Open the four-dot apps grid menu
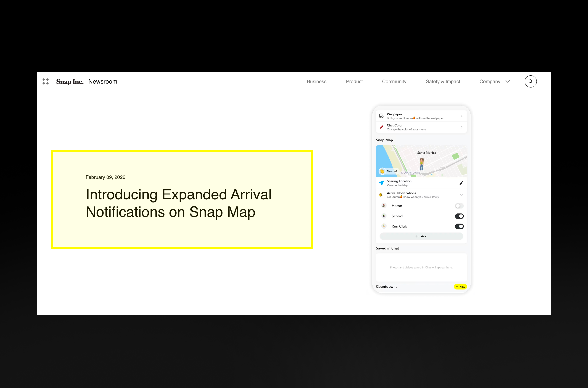 click(46, 81)
